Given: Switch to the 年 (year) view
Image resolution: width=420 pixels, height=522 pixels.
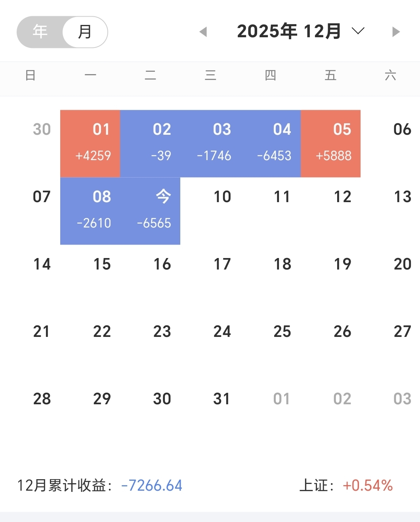Looking at the screenshot, I should [x=40, y=32].
